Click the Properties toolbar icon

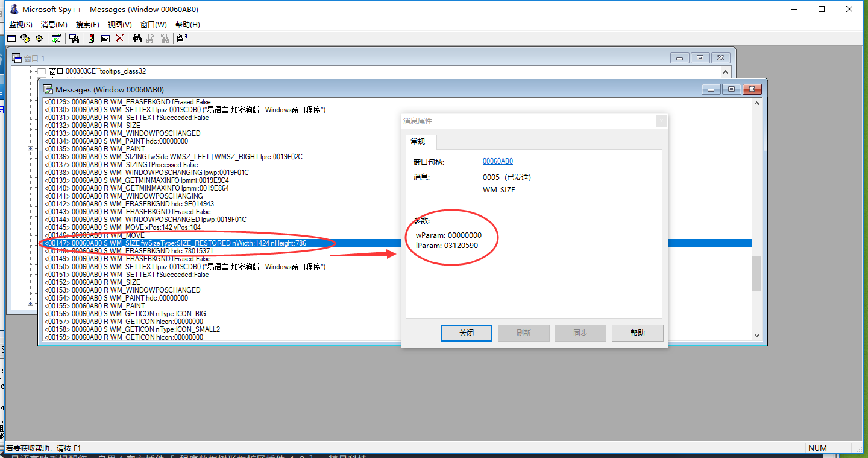181,39
